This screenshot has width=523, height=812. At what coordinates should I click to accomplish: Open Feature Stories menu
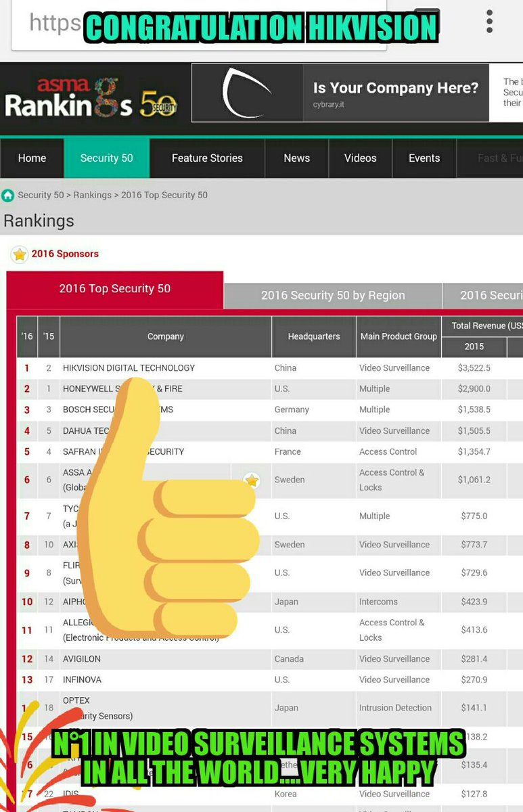207,158
